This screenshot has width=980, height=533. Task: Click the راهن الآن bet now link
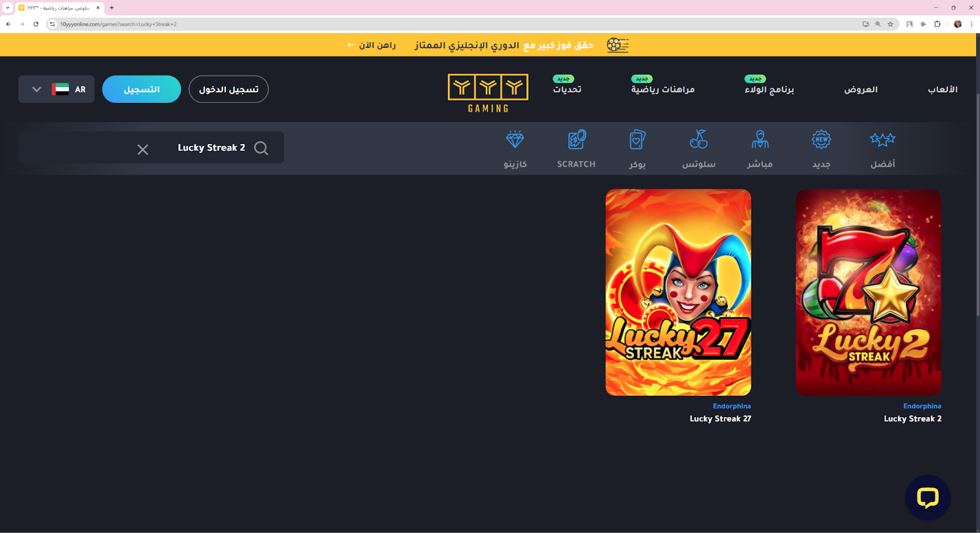point(372,45)
